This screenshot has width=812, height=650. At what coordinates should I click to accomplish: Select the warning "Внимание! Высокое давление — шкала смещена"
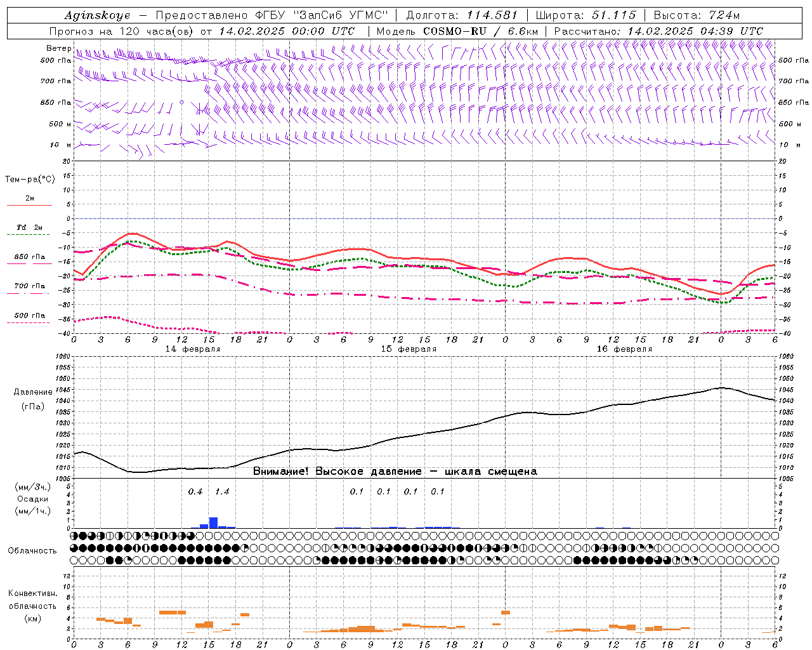(x=395, y=472)
